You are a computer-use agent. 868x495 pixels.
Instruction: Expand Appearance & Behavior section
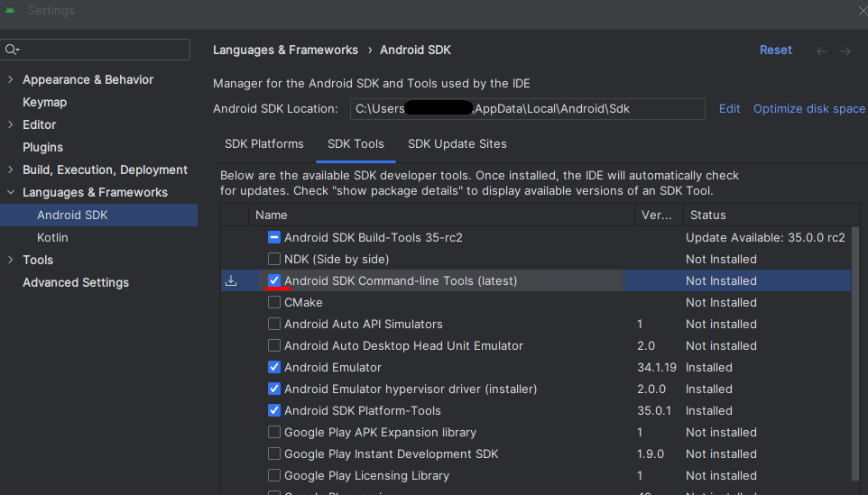11,79
